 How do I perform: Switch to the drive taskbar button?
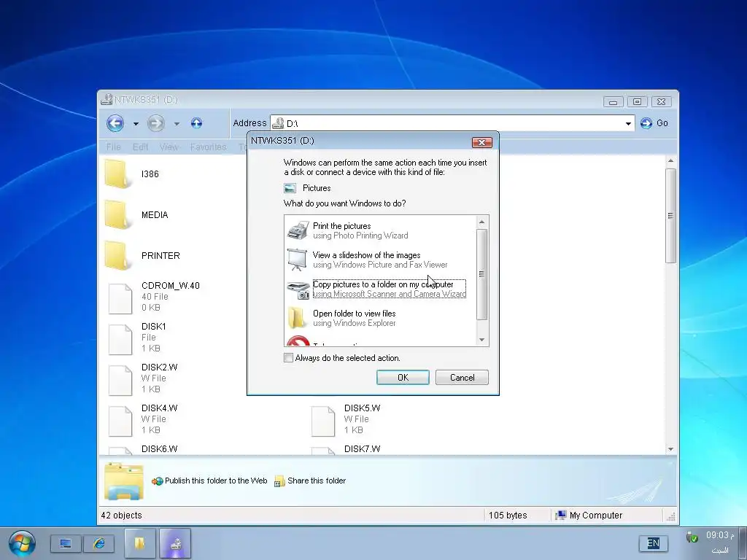[x=175, y=543]
